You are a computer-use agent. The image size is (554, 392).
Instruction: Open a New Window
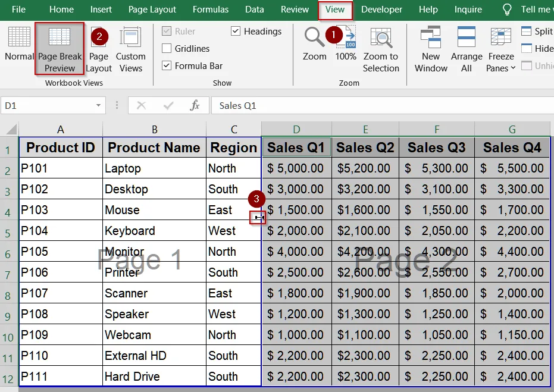[x=431, y=49]
